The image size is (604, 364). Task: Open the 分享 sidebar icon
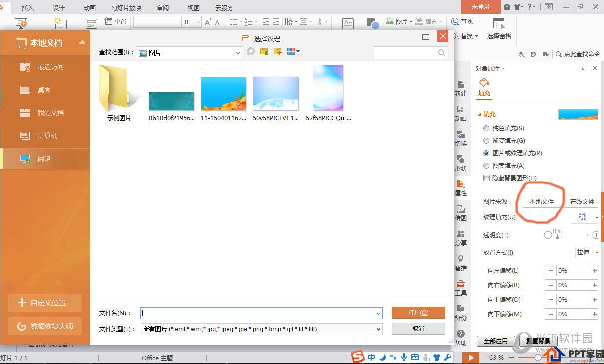[x=461, y=238]
